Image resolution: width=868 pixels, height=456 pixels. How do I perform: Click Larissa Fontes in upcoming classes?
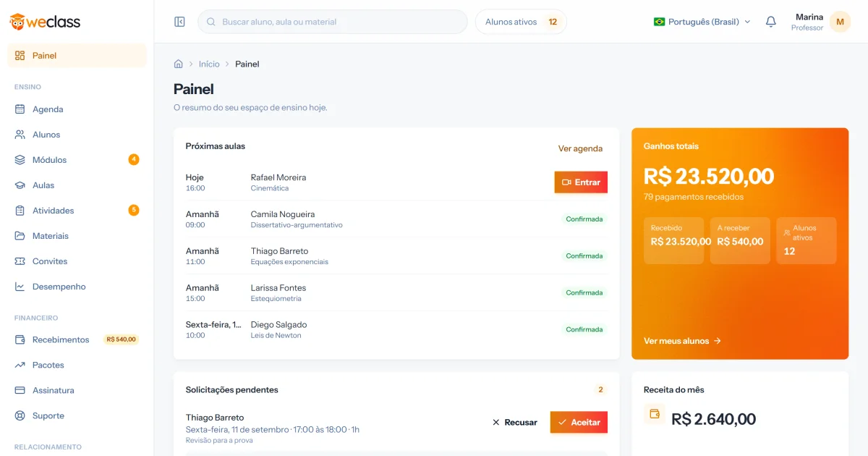pyautogui.click(x=278, y=288)
